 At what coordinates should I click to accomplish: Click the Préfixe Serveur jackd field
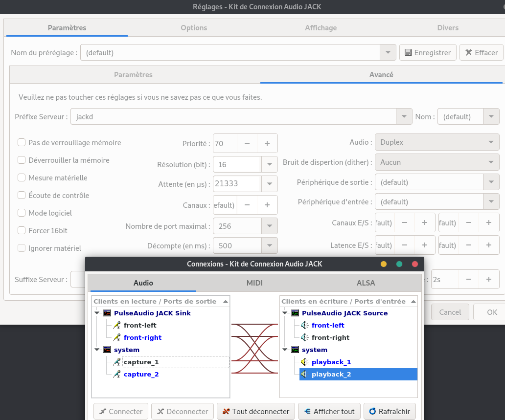click(x=233, y=116)
